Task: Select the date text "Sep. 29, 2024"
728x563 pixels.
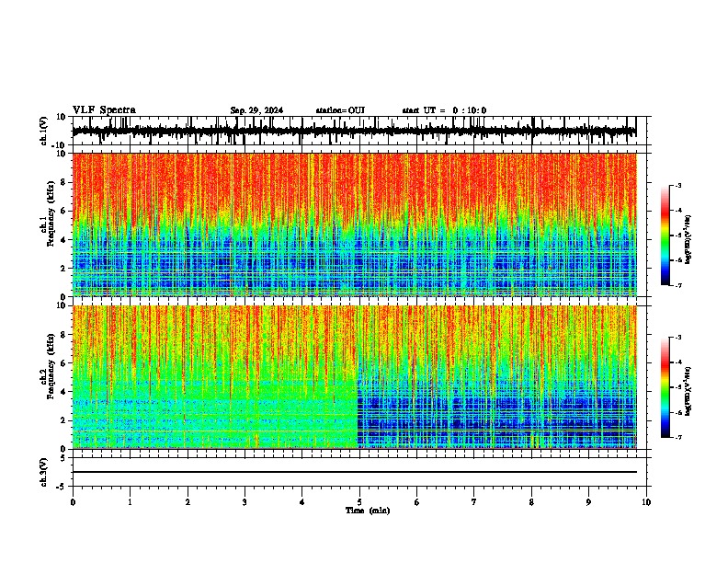Action: tap(256, 110)
